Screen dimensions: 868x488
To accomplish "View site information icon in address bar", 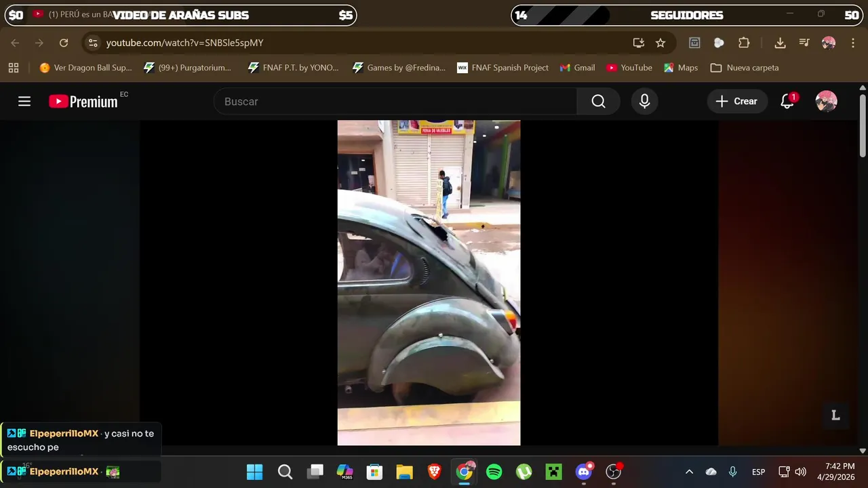I will (x=94, y=43).
